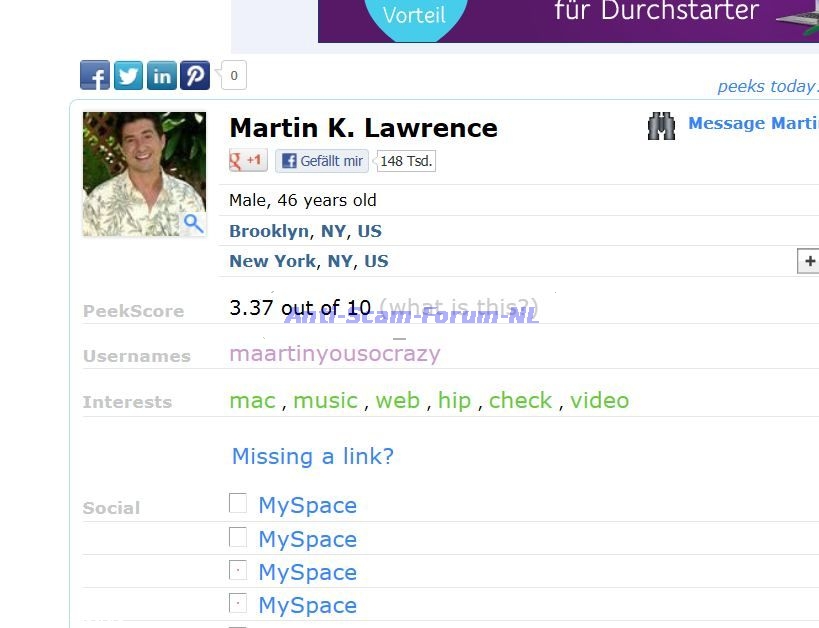Click the Pinterest share icon
The height and width of the screenshot is (628, 819).
194,75
